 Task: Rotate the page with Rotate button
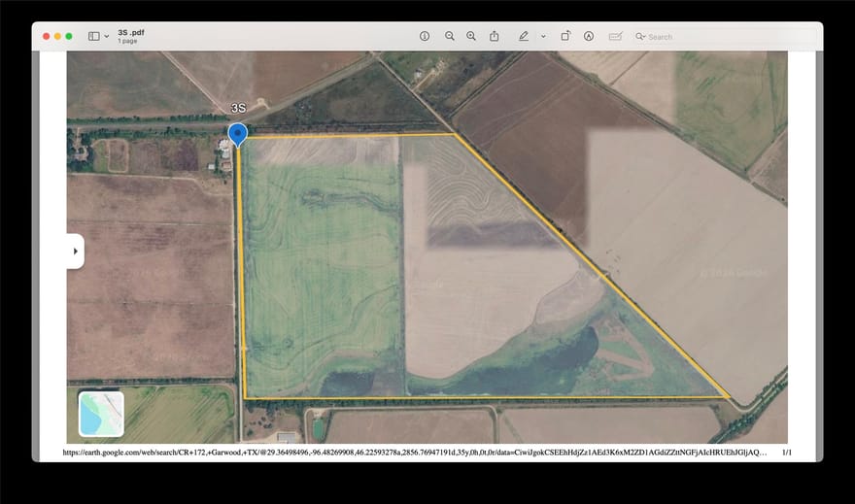[x=566, y=36]
